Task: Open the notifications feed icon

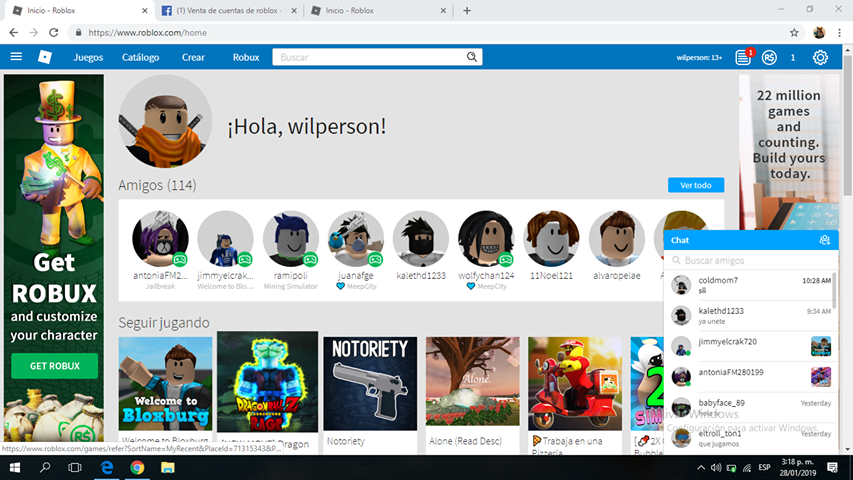Action: click(x=743, y=57)
